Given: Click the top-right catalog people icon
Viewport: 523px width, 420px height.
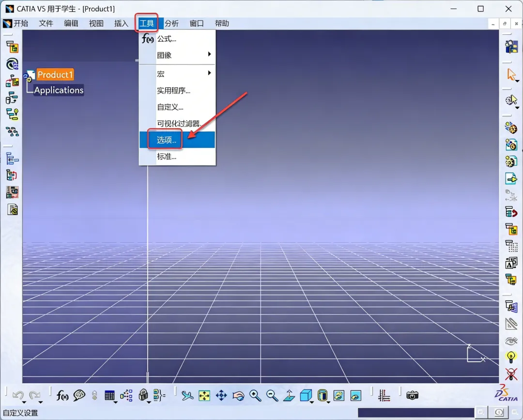Looking at the screenshot, I should pyautogui.click(x=511, y=47).
